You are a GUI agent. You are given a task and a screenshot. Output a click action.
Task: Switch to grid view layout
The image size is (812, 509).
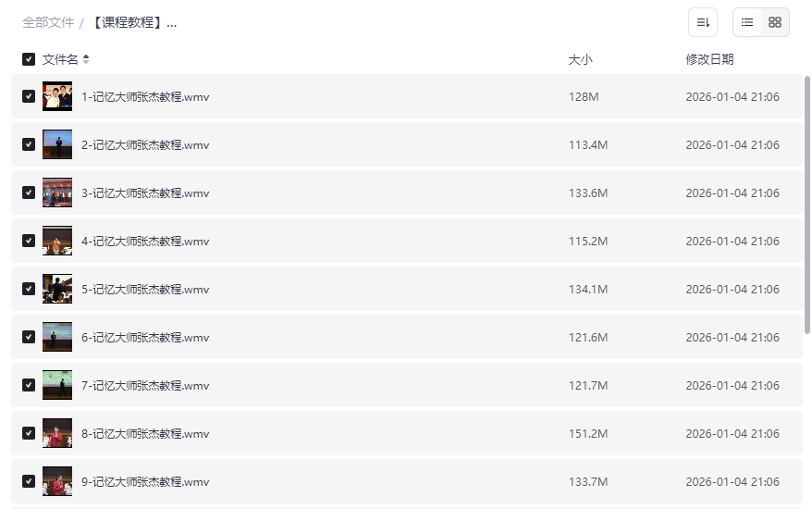pyautogui.click(x=775, y=22)
